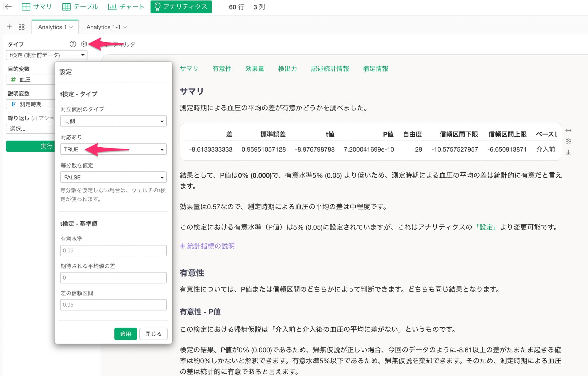588x376 pixels.
Task: Open the 対応あり dropdown set to TRUE
Action: [x=113, y=149]
